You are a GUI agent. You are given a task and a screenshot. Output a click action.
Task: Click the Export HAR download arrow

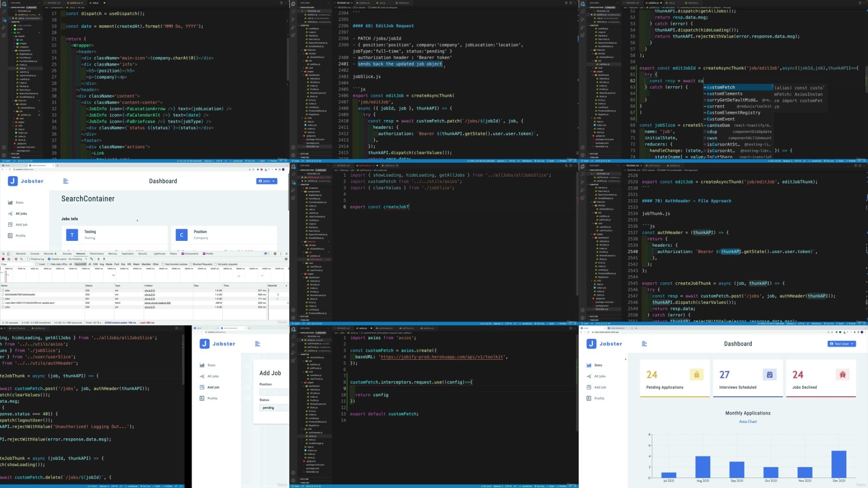pos(104,259)
